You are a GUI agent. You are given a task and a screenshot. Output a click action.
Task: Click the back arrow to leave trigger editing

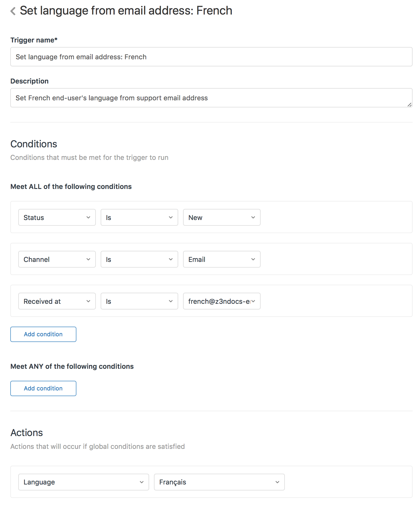coord(13,11)
